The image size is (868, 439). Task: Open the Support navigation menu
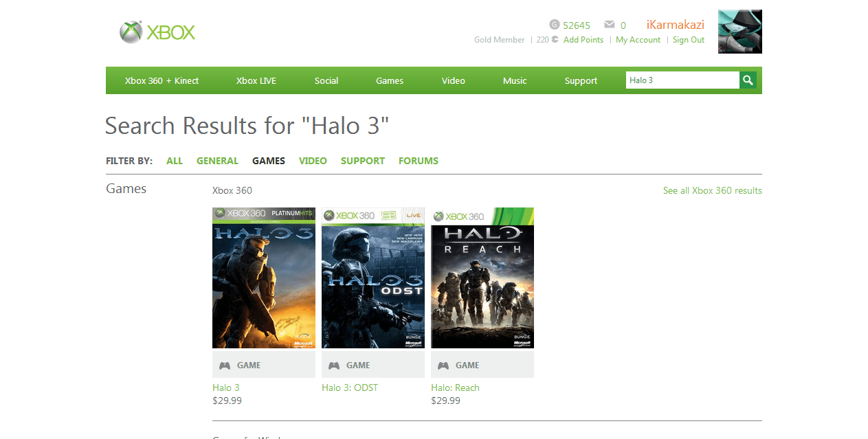[x=581, y=80]
